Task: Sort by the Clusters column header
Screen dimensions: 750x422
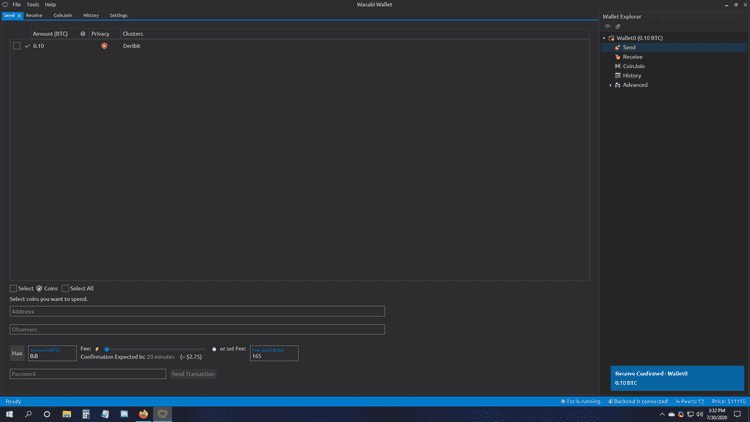Action: [132, 34]
